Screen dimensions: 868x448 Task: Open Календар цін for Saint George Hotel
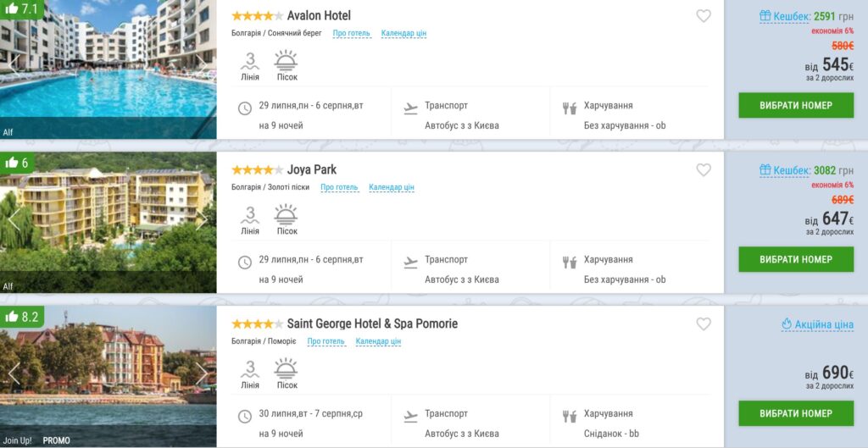tap(378, 341)
